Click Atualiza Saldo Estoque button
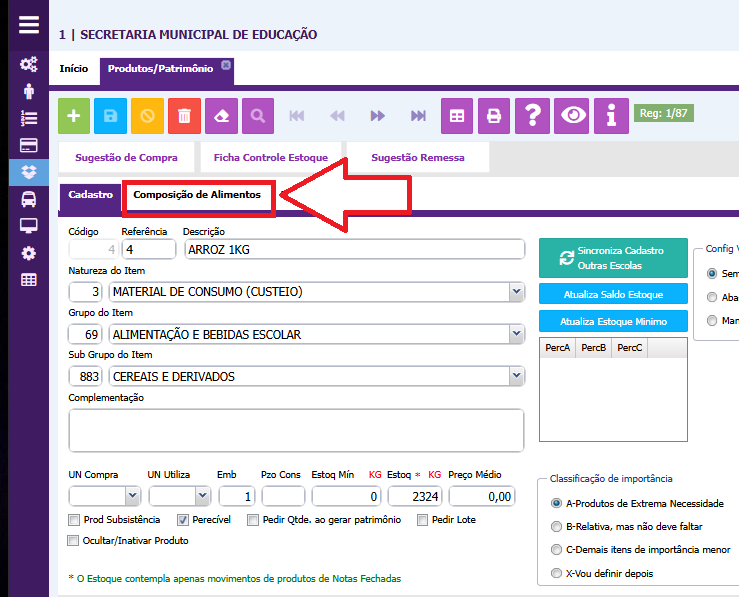This screenshot has width=739, height=597. click(x=613, y=294)
